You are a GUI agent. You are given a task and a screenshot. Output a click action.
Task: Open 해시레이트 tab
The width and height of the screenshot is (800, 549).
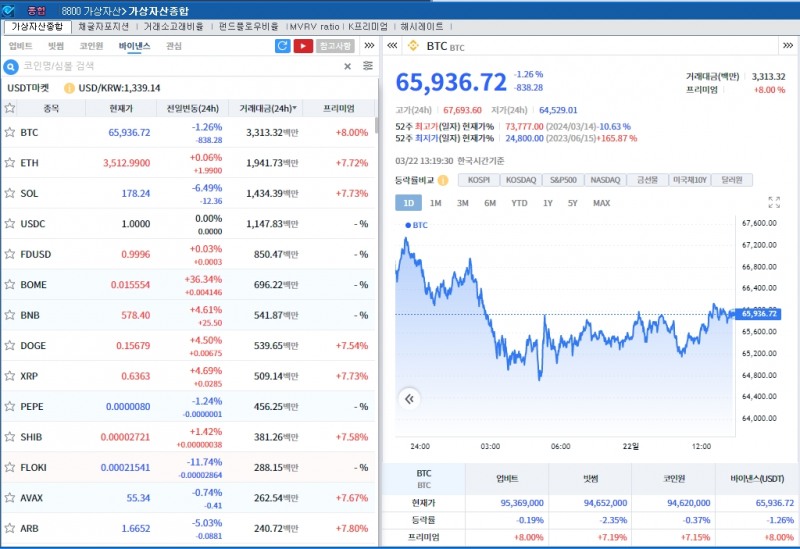(422, 27)
